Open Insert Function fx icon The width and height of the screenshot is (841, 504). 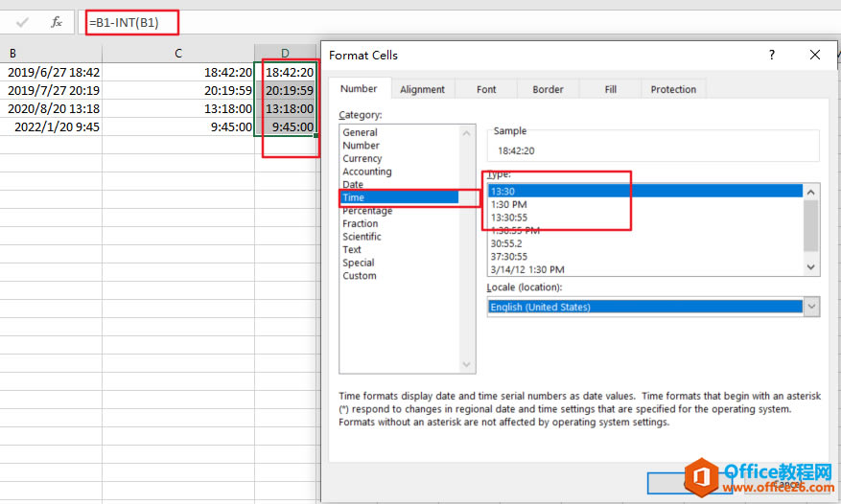(57, 23)
